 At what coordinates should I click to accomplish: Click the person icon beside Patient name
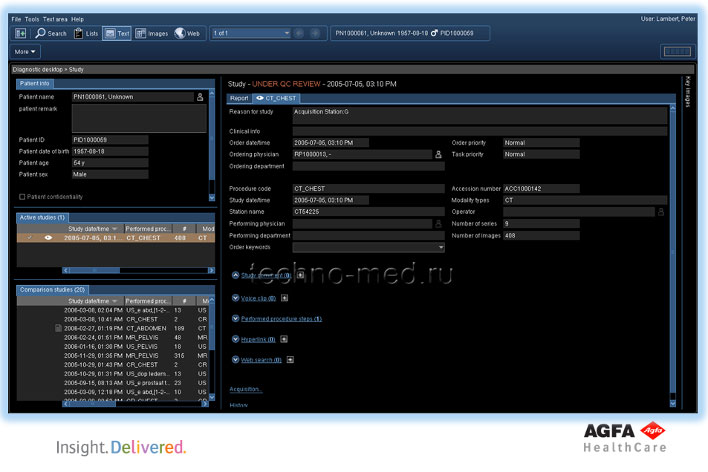(199, 97)
